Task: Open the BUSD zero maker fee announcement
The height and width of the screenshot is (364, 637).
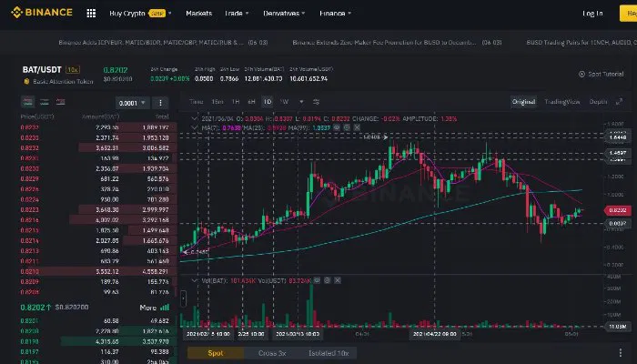Action: [397, 42]
